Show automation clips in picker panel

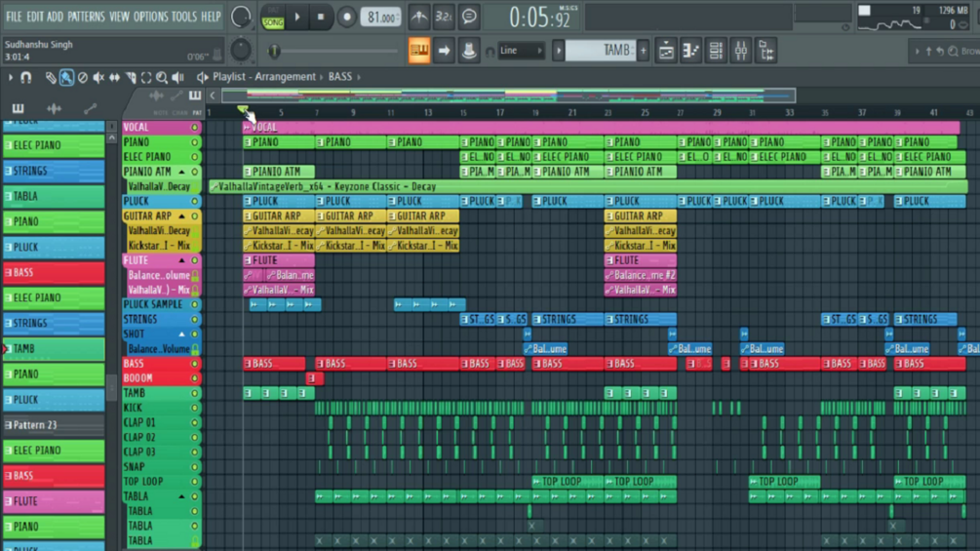pos(90,108)
